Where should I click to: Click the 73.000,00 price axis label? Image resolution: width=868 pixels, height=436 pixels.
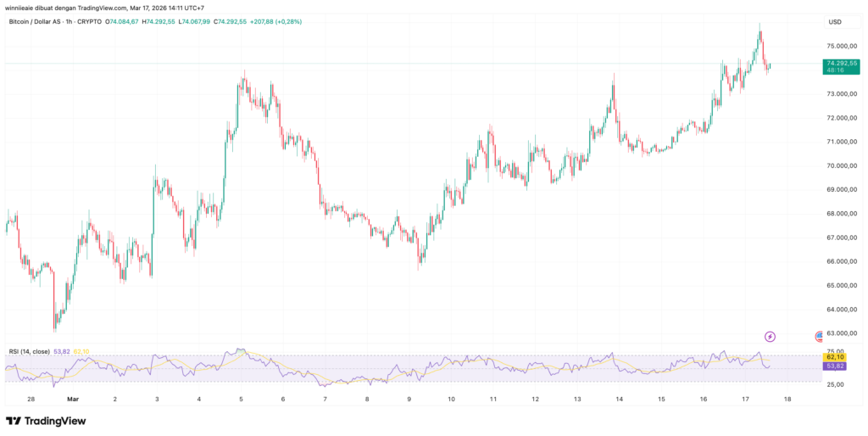tap(842, 93)
